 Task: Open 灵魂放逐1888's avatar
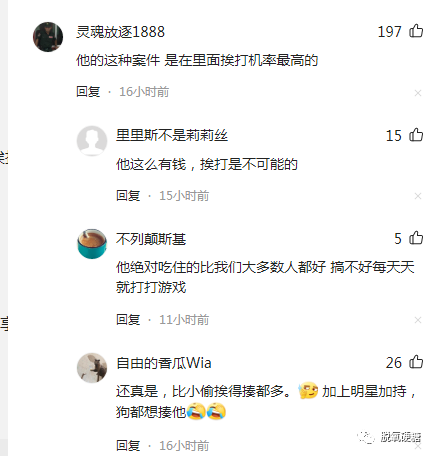pyautogui.click(x=48, y=37)
